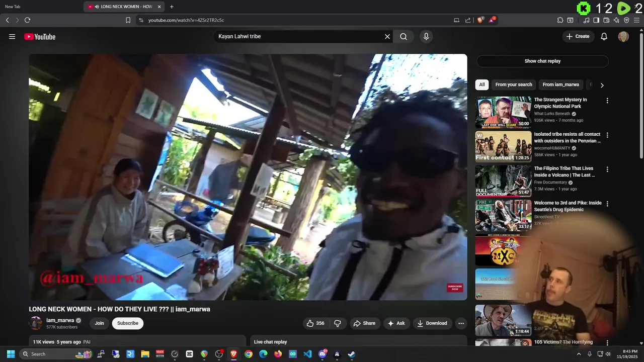Open options for Welcome to 3rd and Pike

607,204
